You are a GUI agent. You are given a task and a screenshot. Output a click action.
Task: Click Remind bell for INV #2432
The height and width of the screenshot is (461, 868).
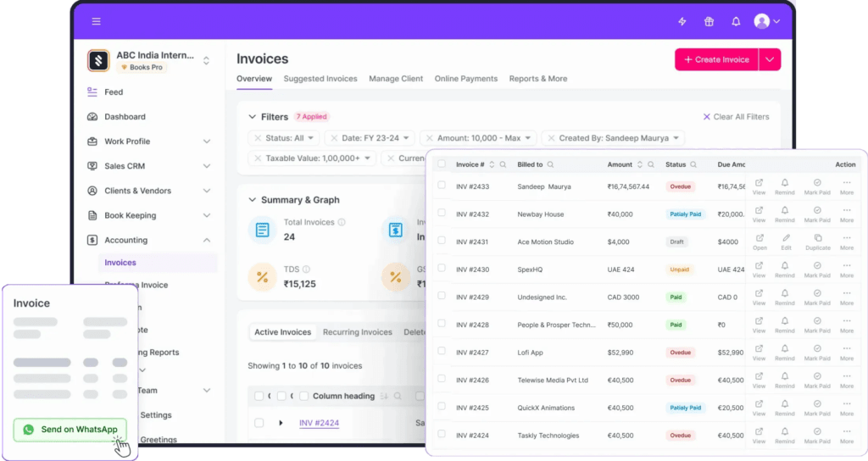785,214
